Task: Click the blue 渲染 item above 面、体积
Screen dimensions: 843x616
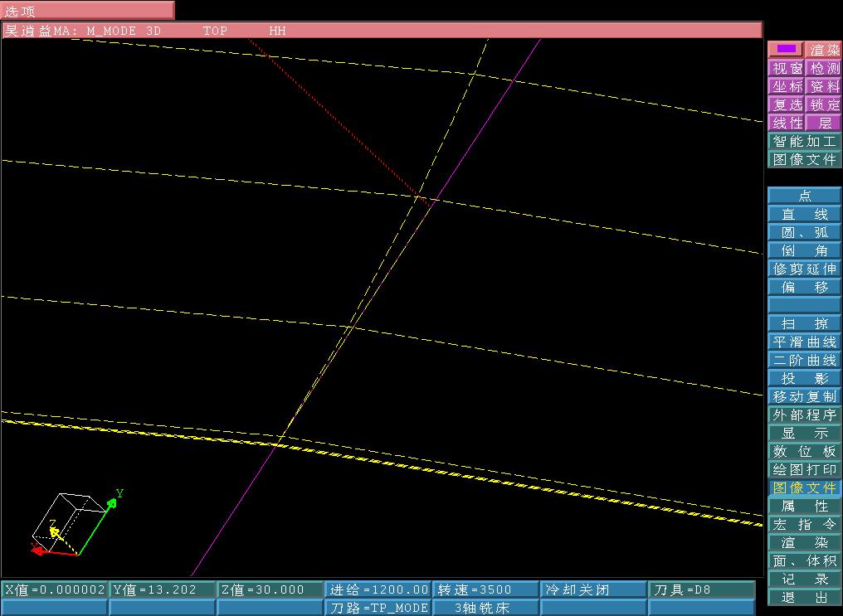Action: coord(805,542)
